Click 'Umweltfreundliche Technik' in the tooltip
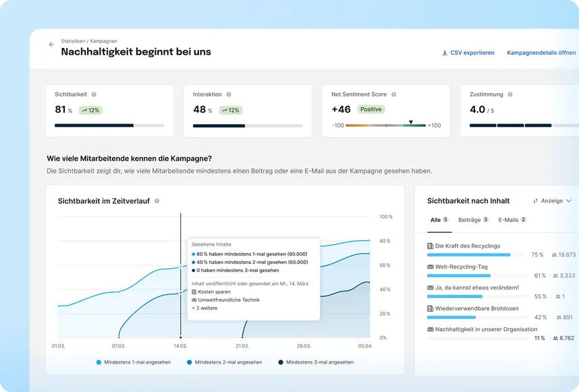The height and width of the screenshot is (392, 579). pos(229,300)
